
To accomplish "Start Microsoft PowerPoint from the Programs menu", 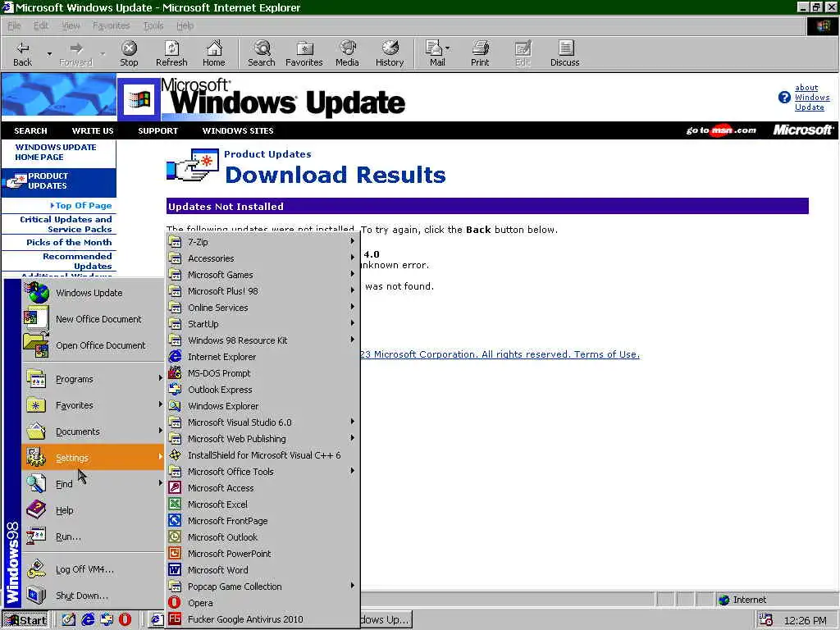I will (262, 554).
